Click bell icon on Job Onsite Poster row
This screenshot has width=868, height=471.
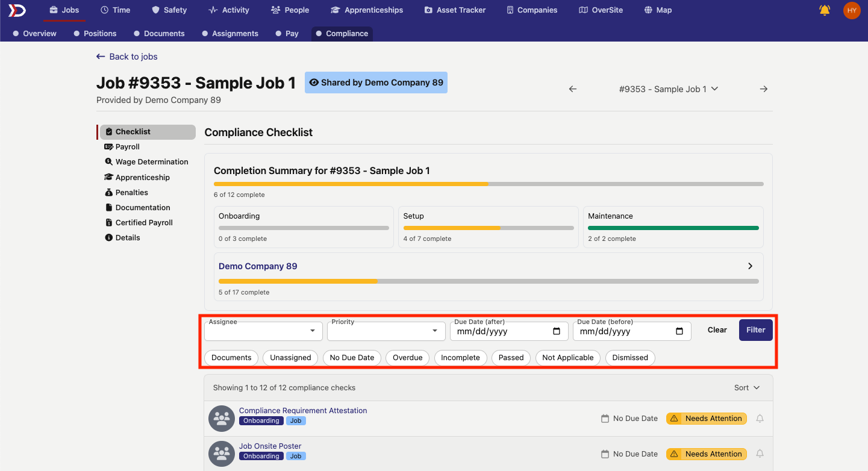760,454
